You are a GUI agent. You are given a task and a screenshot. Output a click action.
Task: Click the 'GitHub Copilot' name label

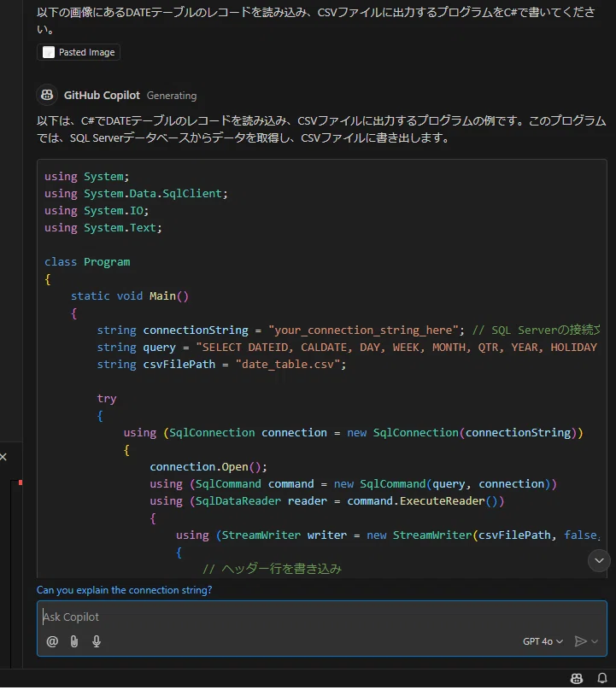click(x=102, y=96)
